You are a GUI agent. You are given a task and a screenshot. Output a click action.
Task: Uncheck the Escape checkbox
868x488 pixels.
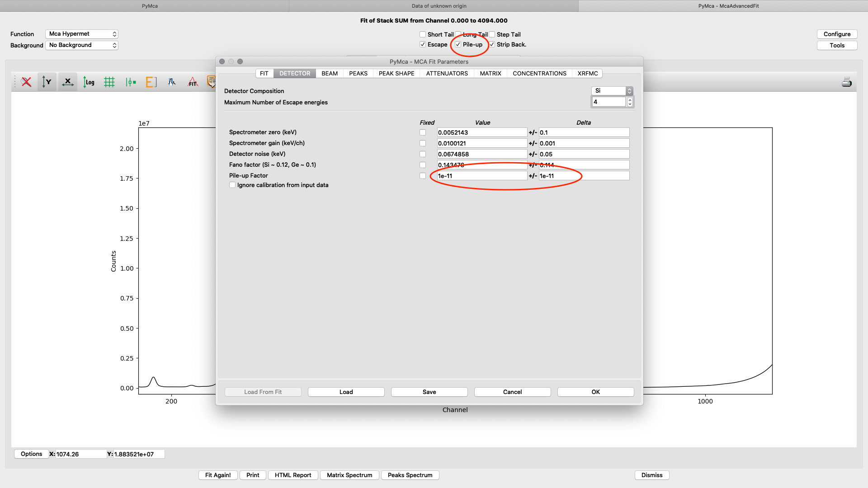tap(423, 44)
